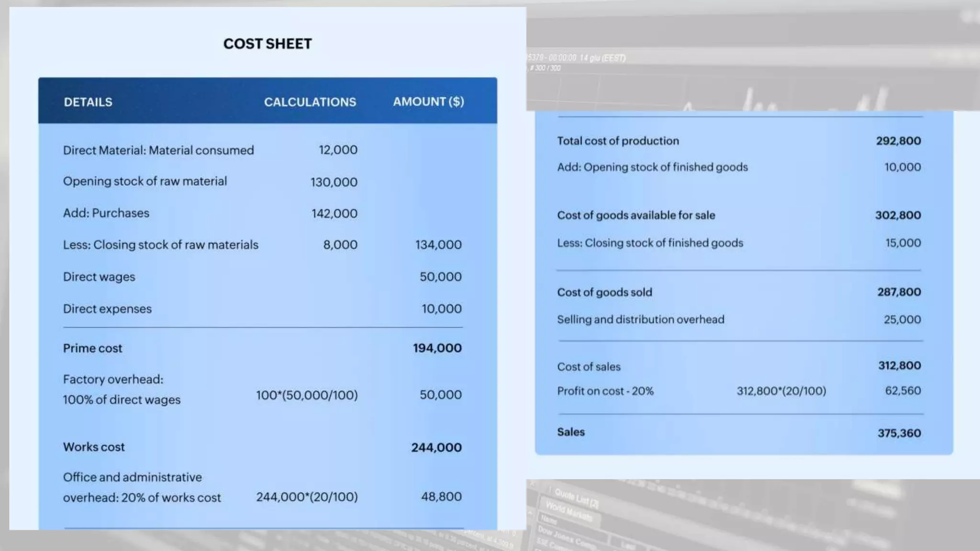Click 'Opening stock of raw material' label
This screenshot has width=980, height=551.
coord(145,181)
